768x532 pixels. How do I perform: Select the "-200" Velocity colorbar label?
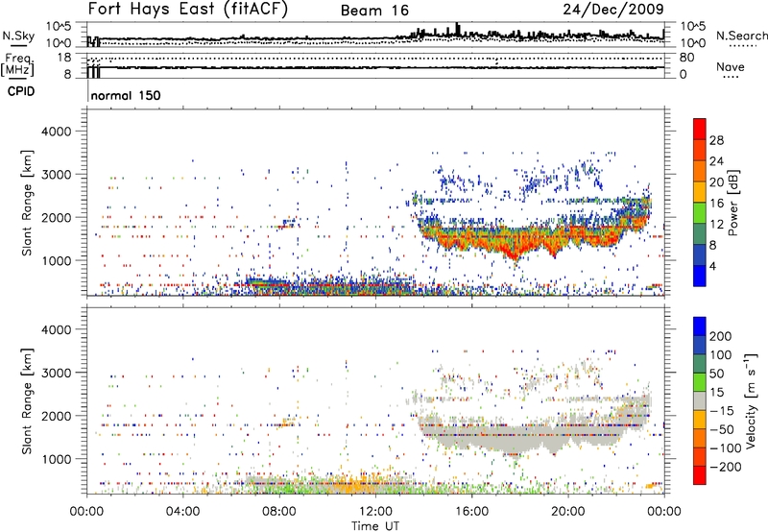(726, 467)
